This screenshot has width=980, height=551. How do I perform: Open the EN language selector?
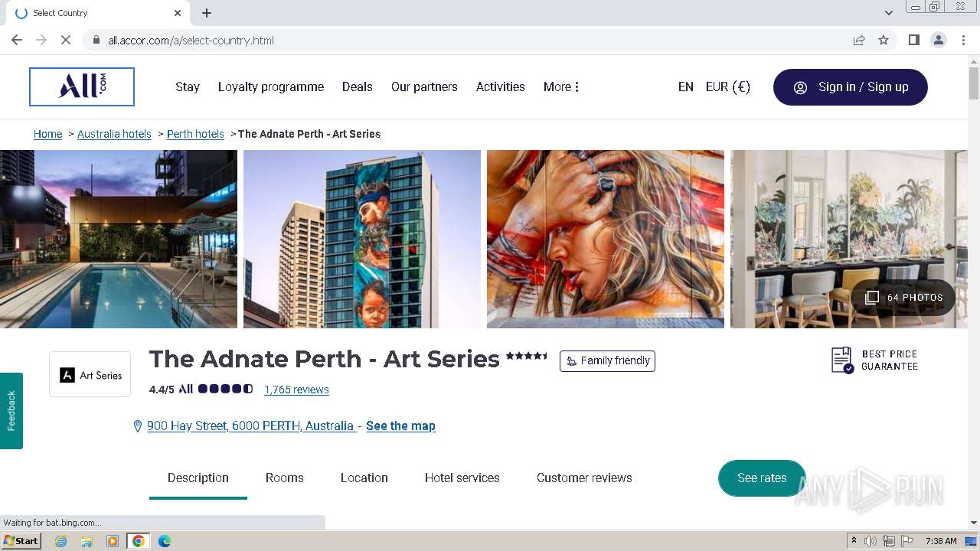(x=685, y=86)
